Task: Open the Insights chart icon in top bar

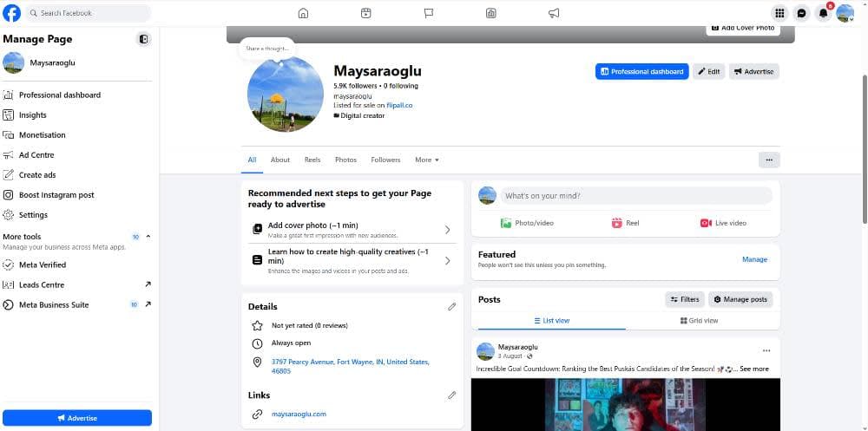Action: 491,13
